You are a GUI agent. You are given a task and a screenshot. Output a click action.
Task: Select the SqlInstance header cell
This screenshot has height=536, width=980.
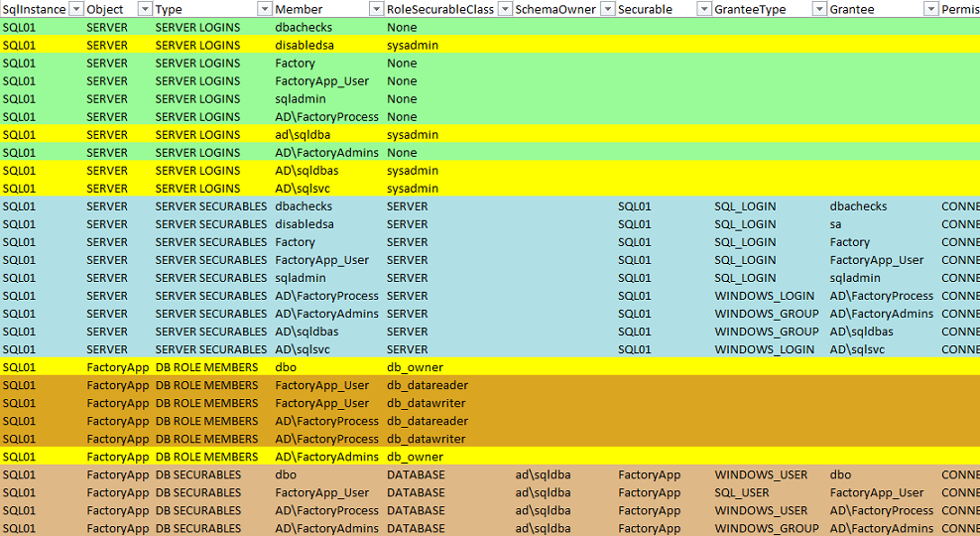(35, 9)
